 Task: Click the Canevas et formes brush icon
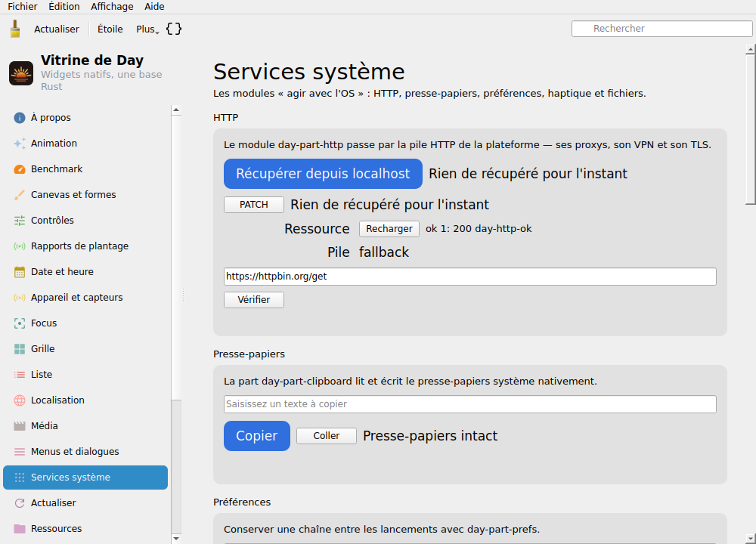[20, 195]
